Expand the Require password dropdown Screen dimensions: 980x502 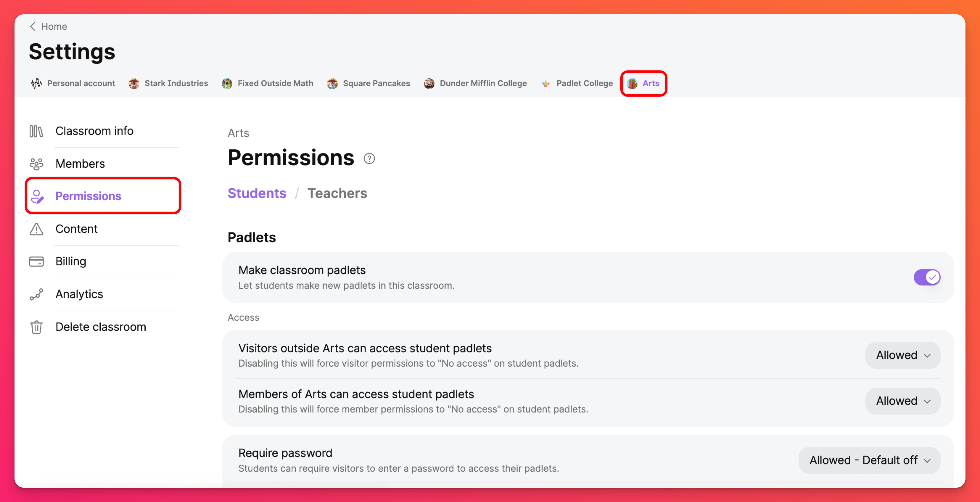[x=869, y=461]
